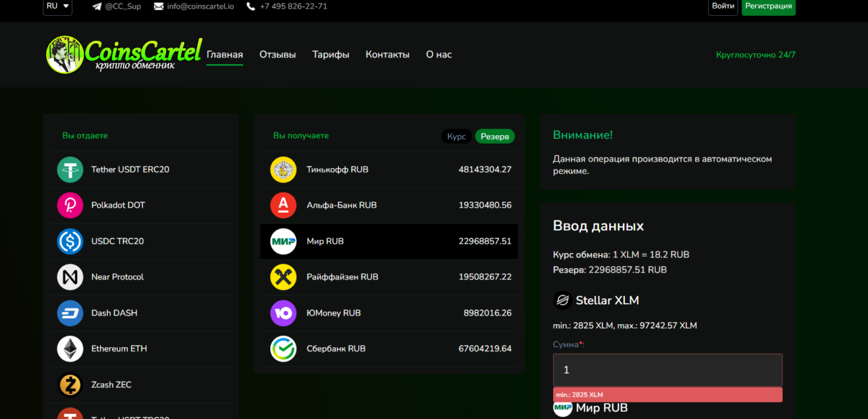This screenshot has width=868, height=419.
Task: Select the ЮMoney RUB row
Action: pos(389,313)
